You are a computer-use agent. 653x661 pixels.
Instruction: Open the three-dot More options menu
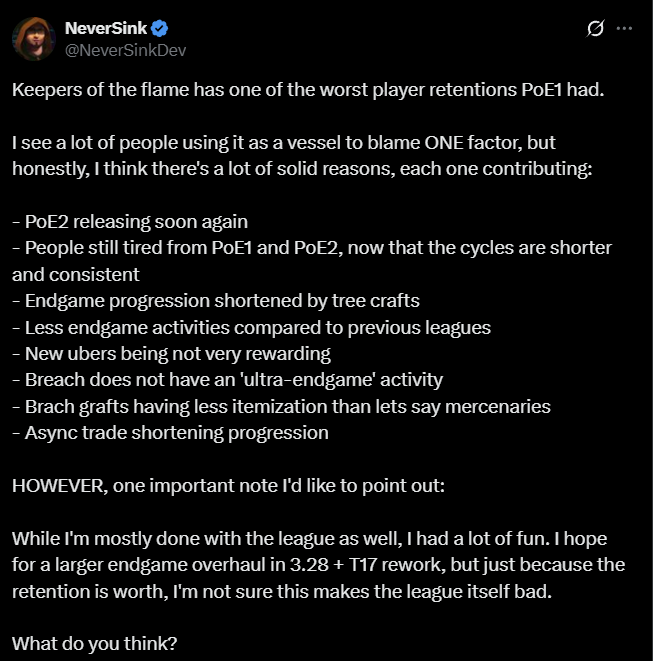tap(625, 29)
